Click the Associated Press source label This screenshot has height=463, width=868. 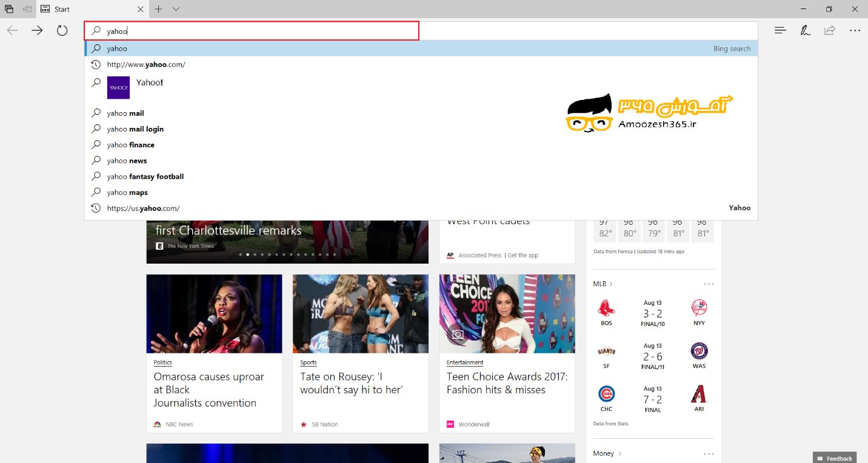tap(480, 255)
